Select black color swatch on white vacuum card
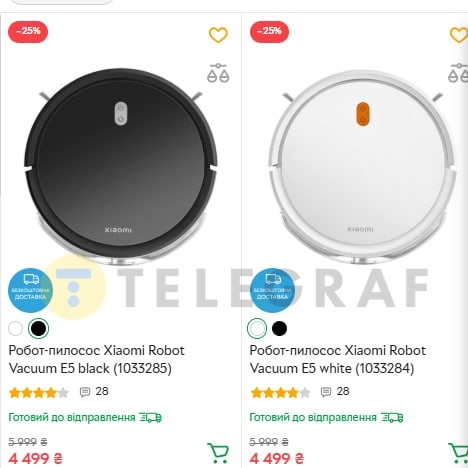 [x=279, y=328]
